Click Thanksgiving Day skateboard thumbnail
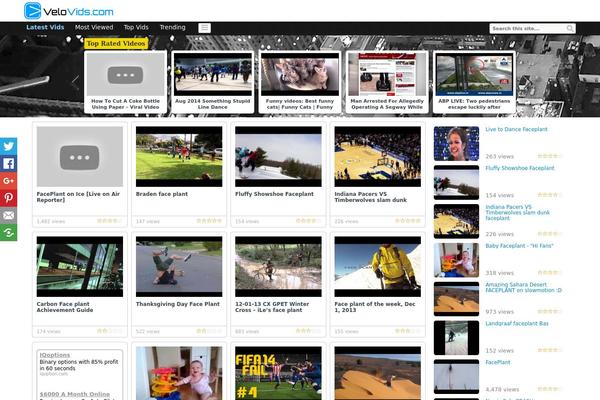This screenshot has width=600, height=400. [179, 266]
